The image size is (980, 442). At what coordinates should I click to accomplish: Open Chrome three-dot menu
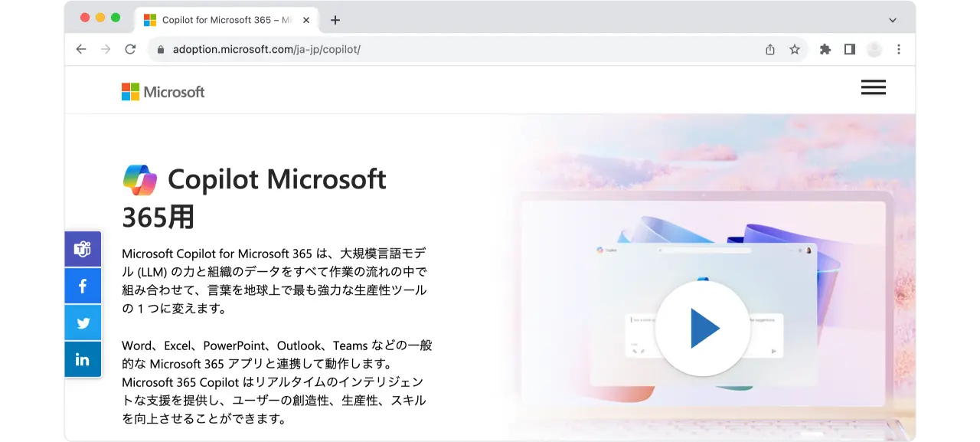[899, 49]
